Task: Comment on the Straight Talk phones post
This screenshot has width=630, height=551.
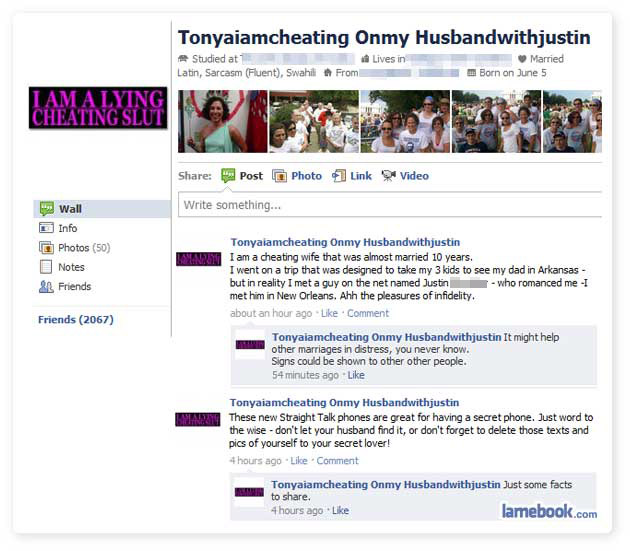Action: pyautogui.click(x=337, y=461)
